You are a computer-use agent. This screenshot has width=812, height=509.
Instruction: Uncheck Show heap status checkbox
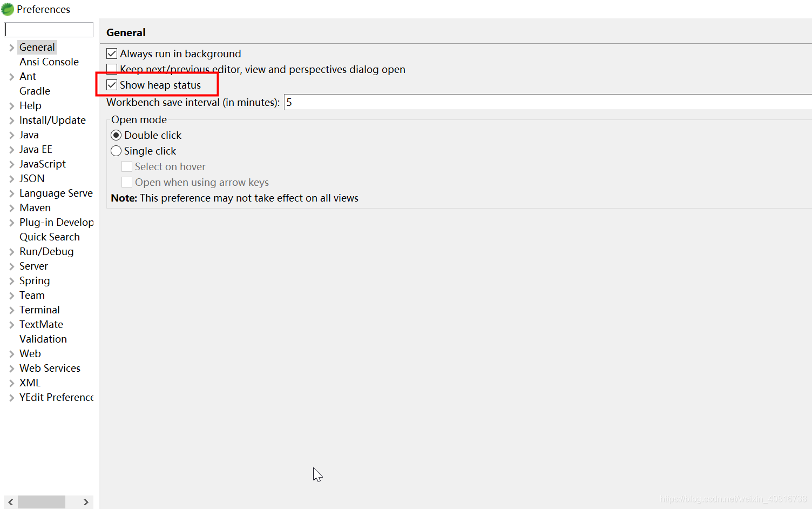coord(112,85)
